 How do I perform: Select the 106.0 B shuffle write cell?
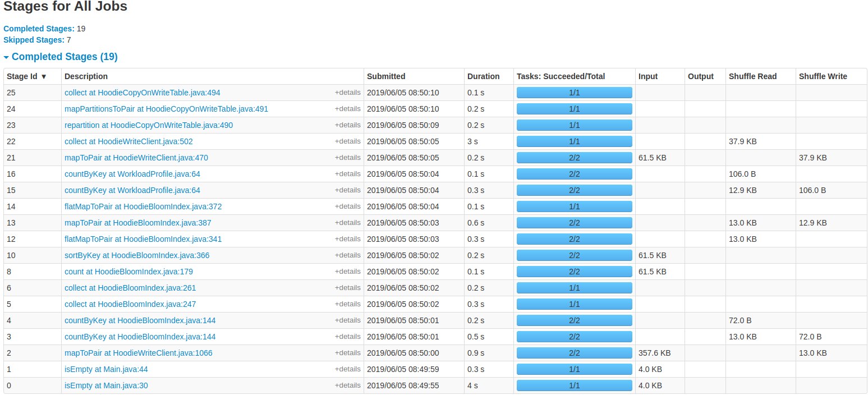pos(831,190)
